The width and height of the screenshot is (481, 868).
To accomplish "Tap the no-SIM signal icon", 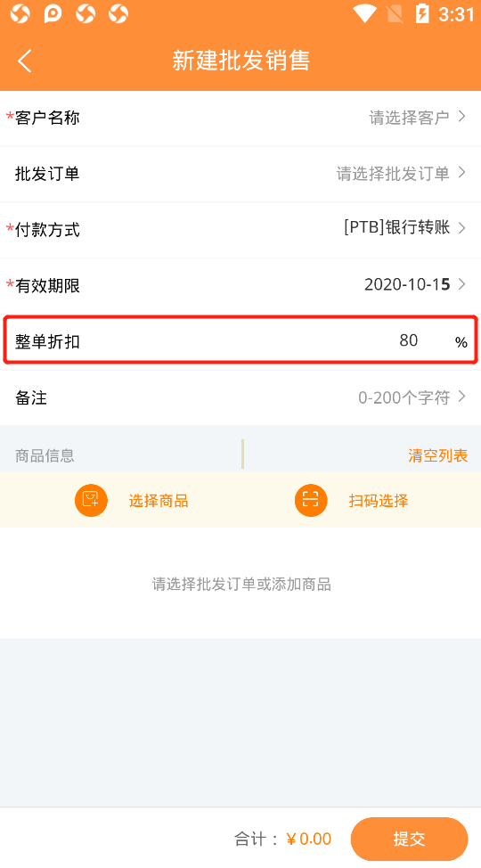I will click(x=394, y=14).
